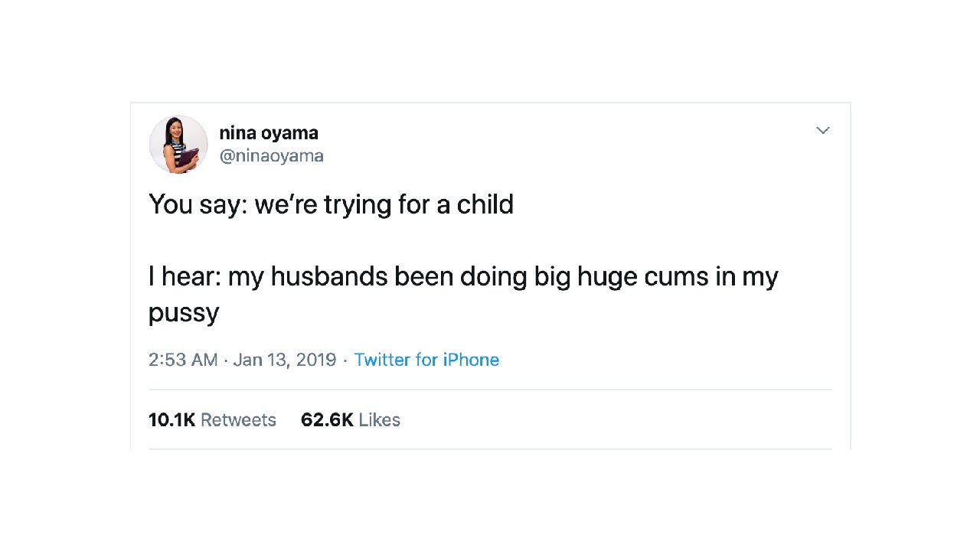Click the 10.1K retweet count number
The width and height of the screenshot is (980, 551).
[x=171, y=419]
